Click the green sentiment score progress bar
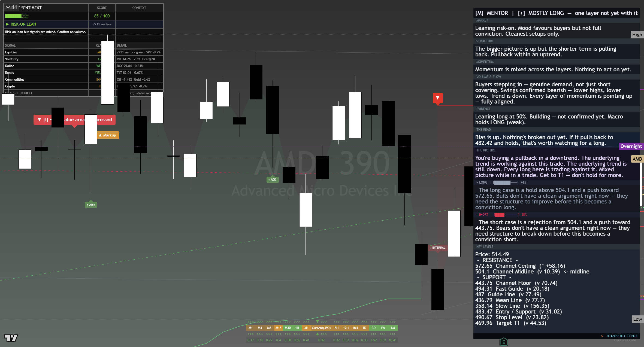644x347 pixels. [17, 16]
